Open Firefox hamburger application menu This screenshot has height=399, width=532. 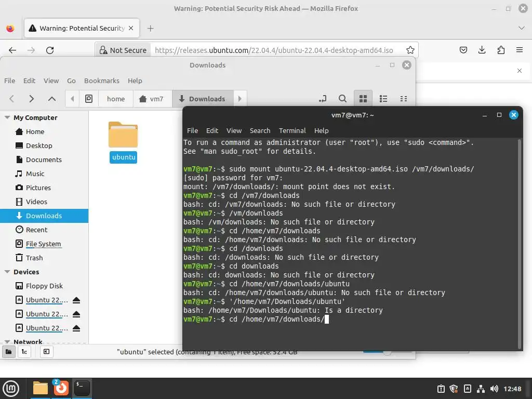(x=520, y=50)
